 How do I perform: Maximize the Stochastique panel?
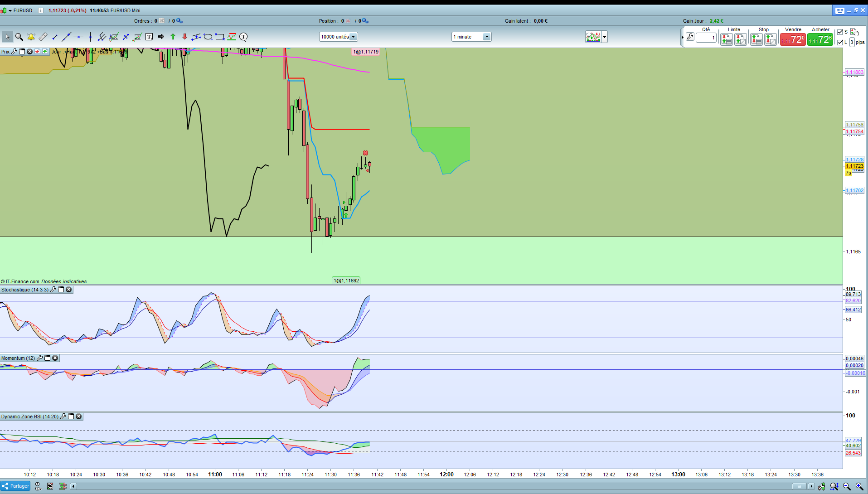pos(61,290)
